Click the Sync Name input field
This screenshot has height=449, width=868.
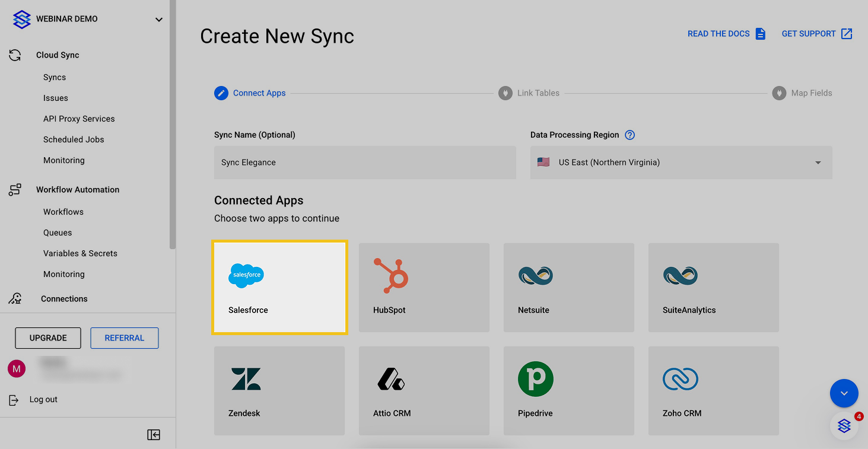[365, 163]
